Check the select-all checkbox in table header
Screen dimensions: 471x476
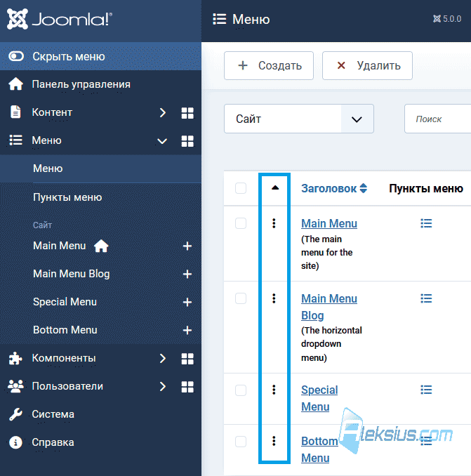pos(241,188)
